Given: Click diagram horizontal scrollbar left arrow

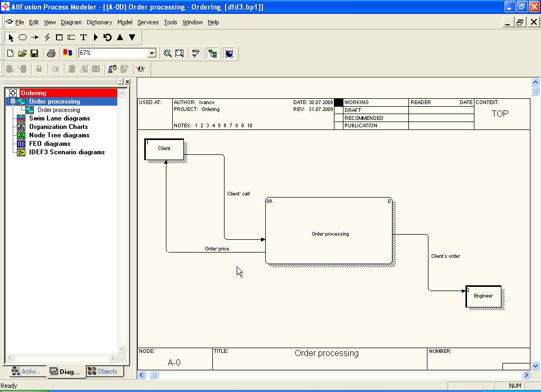Looking at the screenshot, I should [x=142, y=375].
